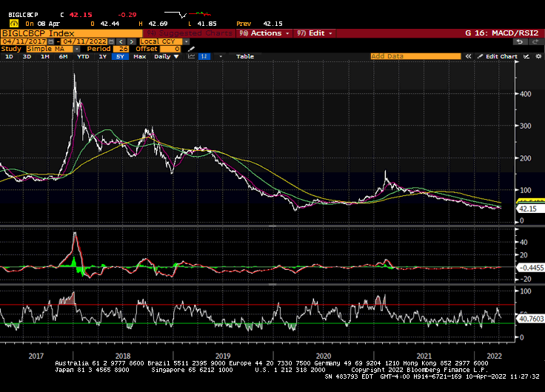Select the 6M range tab
Screen dimensions: 545x392
pyautogui.click(x=63, y=56)
